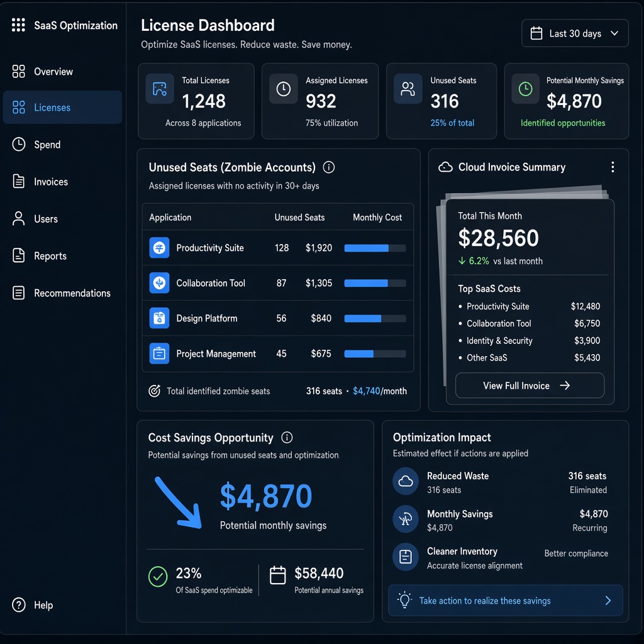Click the Productivity Suite app icon

pos(159,248)
